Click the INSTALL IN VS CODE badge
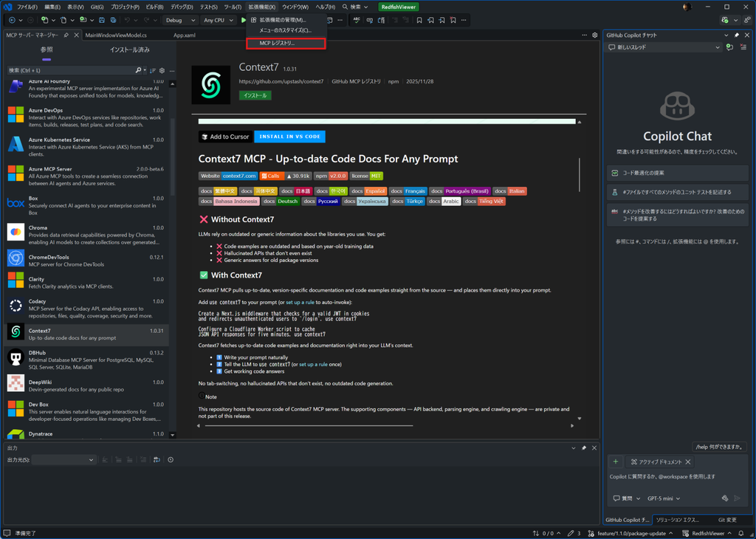Viewport: 756px width, 539px height. click(289, 137)
